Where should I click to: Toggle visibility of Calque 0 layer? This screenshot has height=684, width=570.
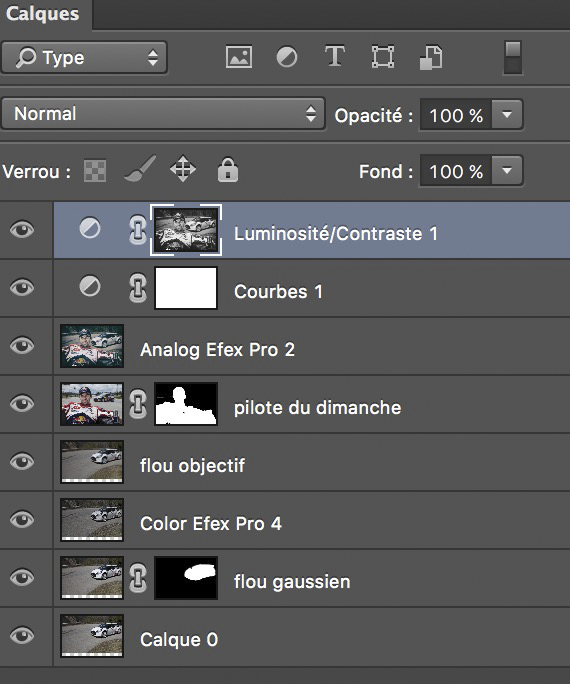pos(22,636)
